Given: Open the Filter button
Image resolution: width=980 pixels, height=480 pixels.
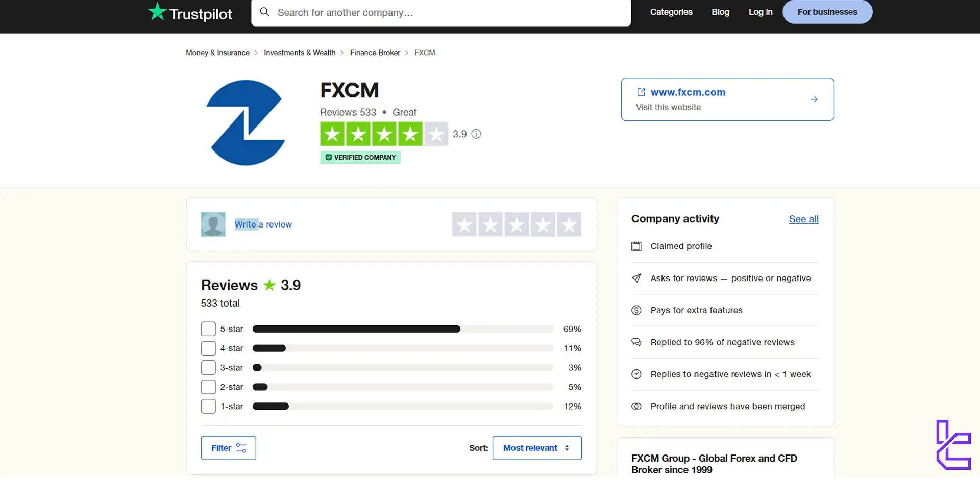Looking at the screenshot, I should [228, 448].
